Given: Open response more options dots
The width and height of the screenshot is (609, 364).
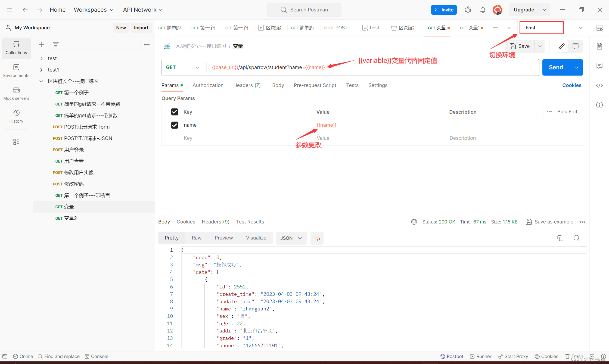Looking at the screenshot, I should pyautogui.click(x=582, y=222).
